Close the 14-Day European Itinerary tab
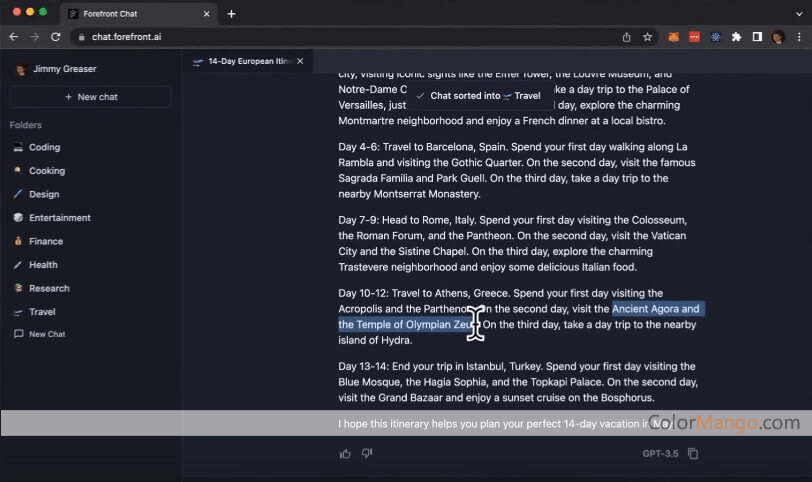The image size is (812, 482). point(300,62)
